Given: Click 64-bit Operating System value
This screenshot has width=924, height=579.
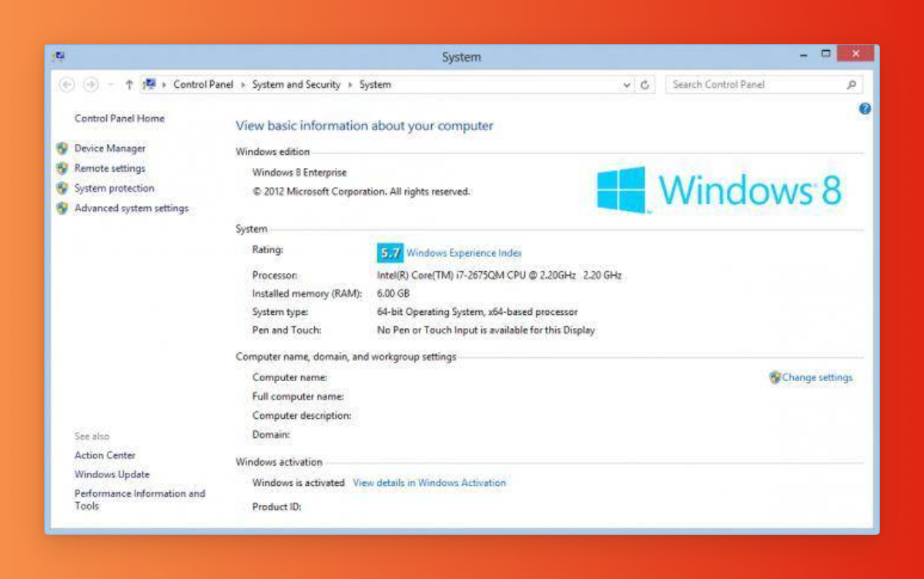Looking at the screenshot, I should tap(477, 312).
